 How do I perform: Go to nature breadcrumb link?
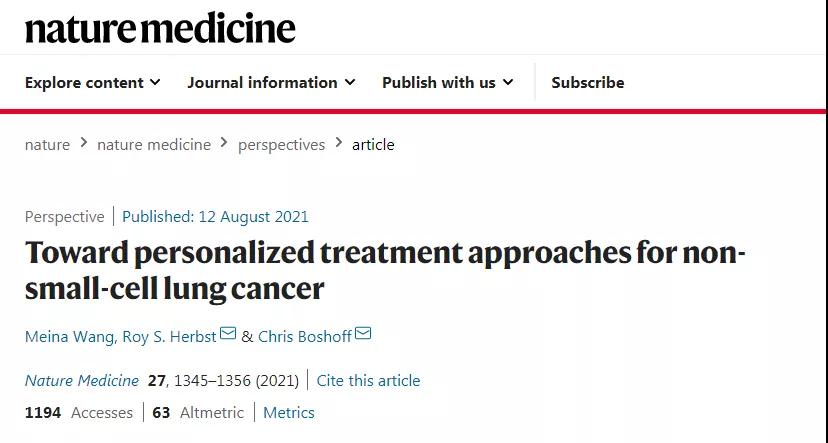tap(47, 145)
